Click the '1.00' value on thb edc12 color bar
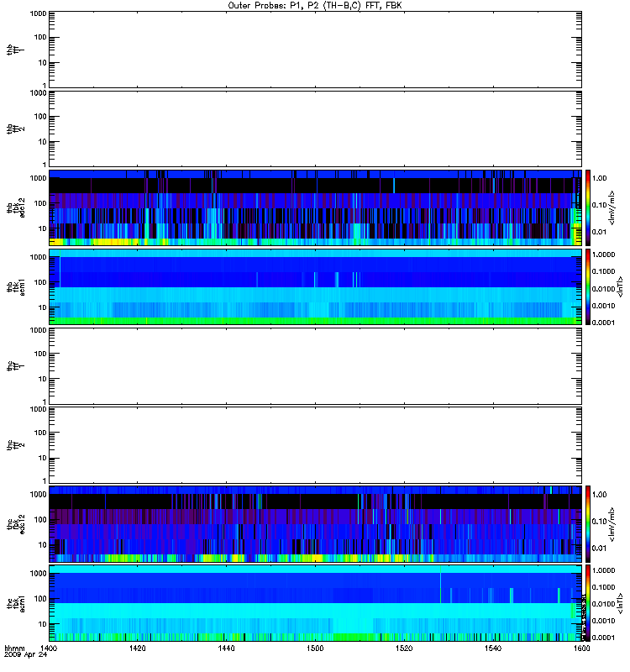Screen dimensions: 630x672 click(599, 178)
